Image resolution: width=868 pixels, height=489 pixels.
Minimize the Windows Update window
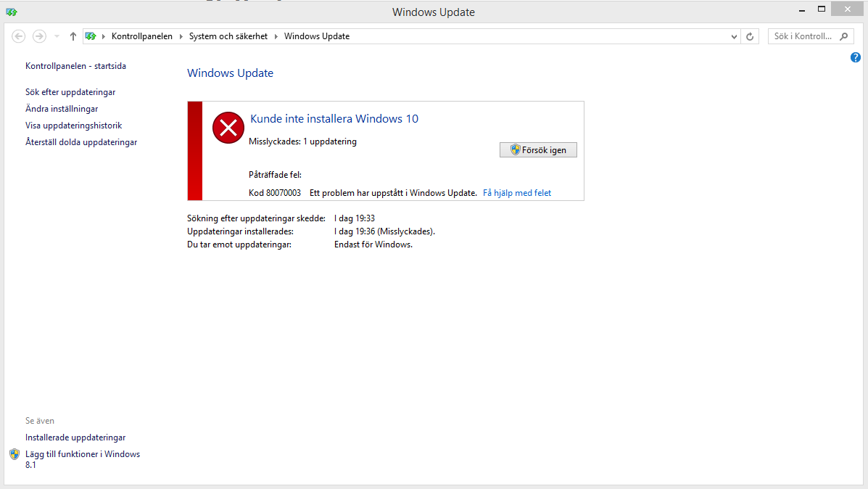(x=802, y=9)
